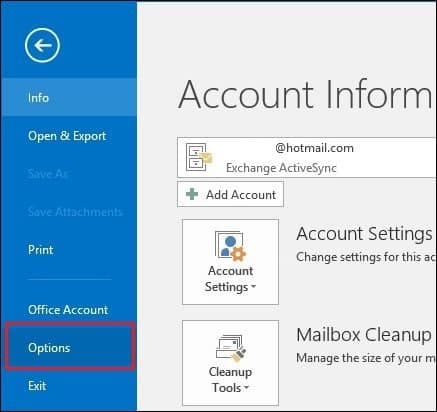Open the @hotmail.com account selector

(x=307, y=157)
